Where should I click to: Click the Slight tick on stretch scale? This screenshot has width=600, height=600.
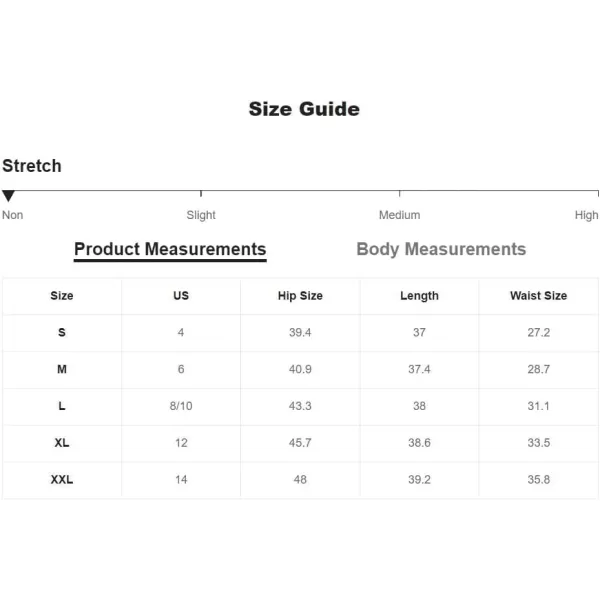201,193
